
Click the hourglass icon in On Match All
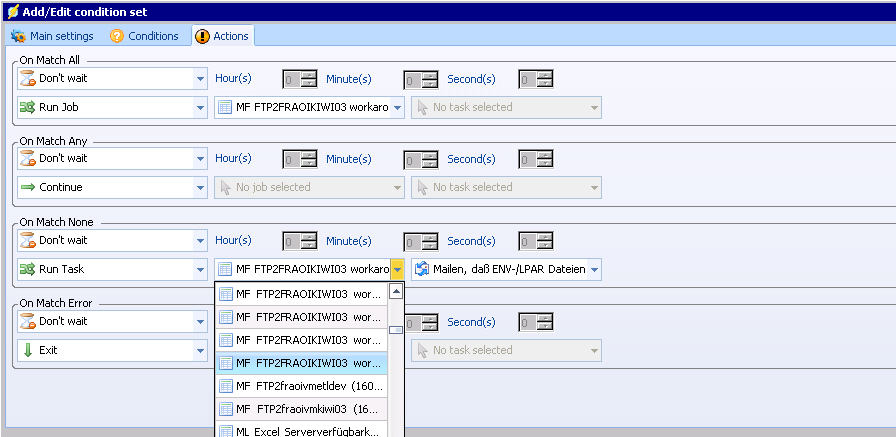(x=27, y=78)
